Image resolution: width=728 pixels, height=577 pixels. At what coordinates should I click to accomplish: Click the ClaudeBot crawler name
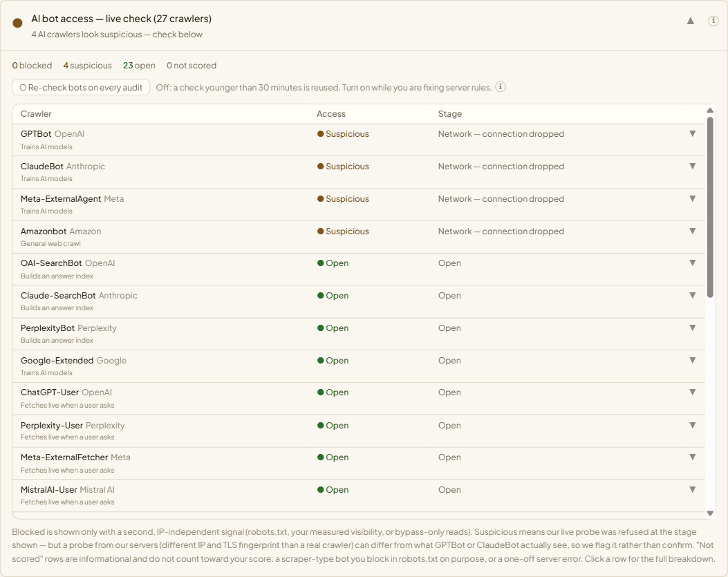click(41, 166)
